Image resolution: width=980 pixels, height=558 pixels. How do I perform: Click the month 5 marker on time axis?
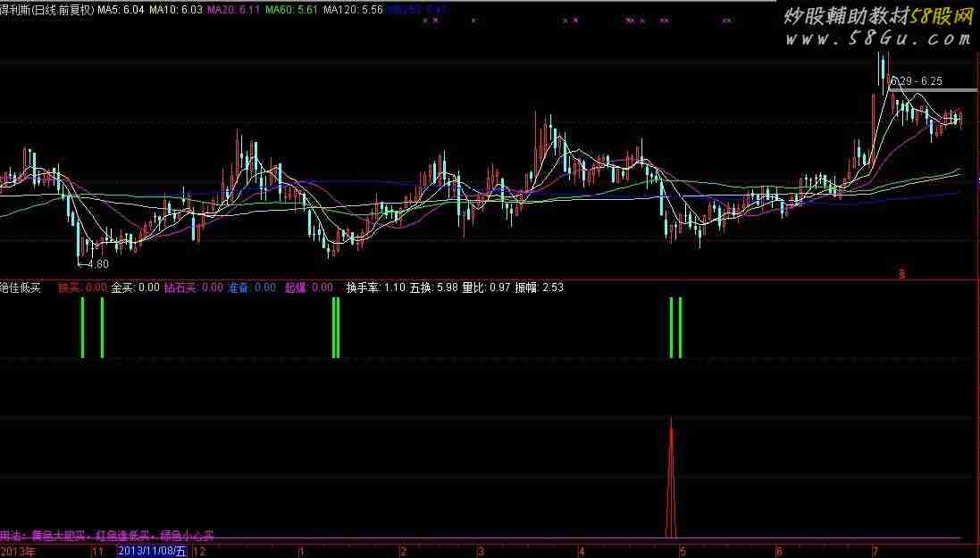(x=682, y=551)
